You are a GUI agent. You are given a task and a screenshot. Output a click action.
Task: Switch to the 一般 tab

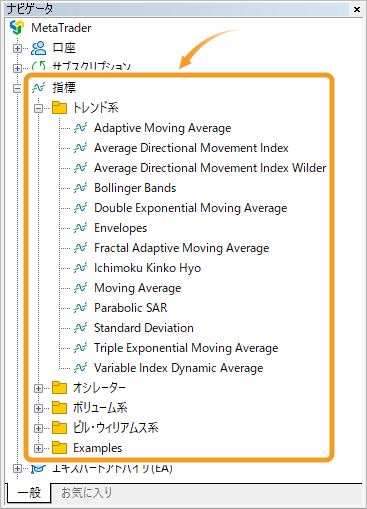click(29, 492)
